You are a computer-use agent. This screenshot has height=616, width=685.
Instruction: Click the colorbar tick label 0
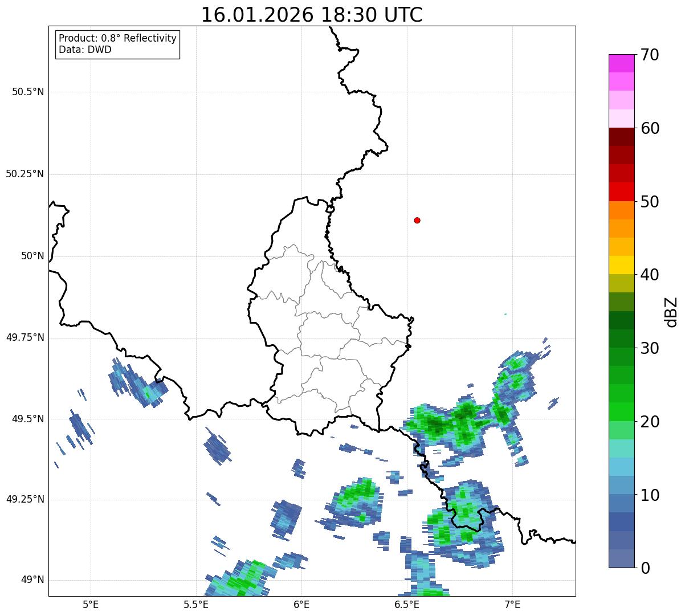645,568
